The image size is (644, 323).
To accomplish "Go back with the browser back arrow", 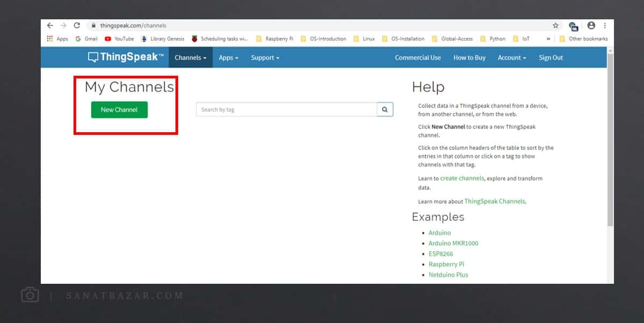I will (x=50, y=25).
